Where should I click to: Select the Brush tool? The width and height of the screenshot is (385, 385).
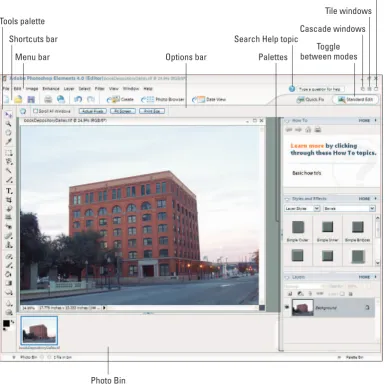point(9,266)
